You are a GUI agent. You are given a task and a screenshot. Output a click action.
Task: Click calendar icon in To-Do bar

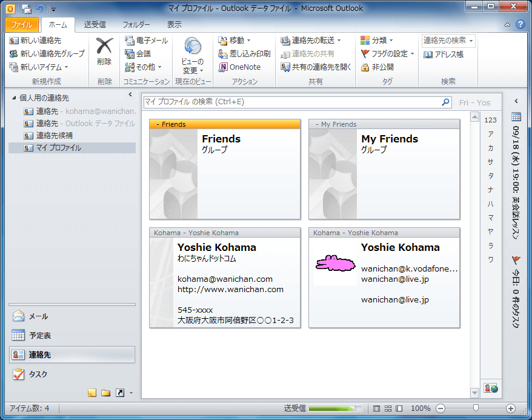[x=516, y=117]
